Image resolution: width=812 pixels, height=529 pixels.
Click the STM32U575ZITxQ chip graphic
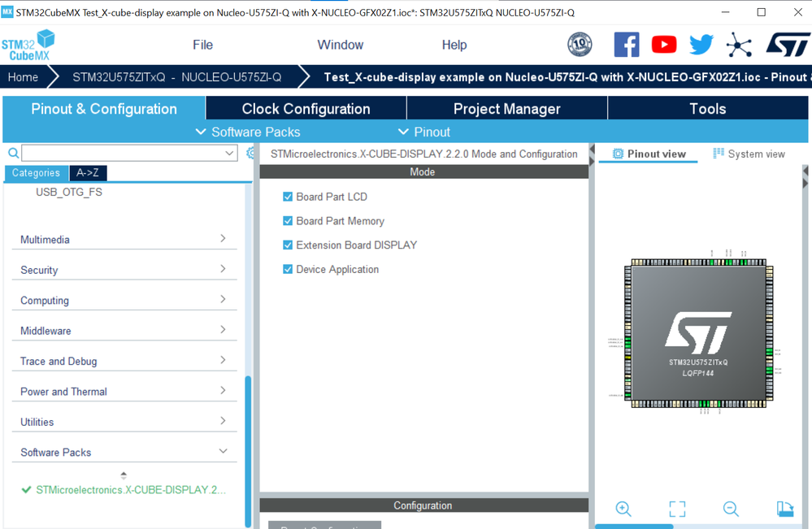[x=698, y=333]
